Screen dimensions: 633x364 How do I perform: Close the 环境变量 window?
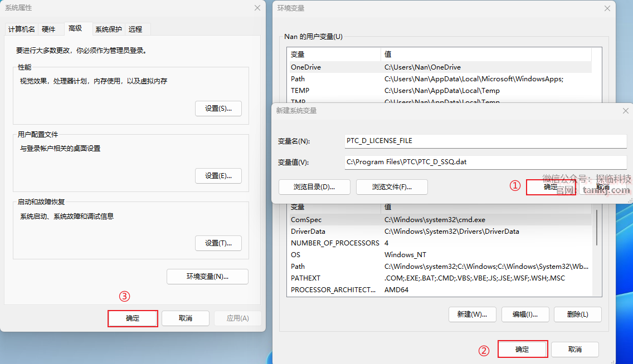(x=607, y=8)
